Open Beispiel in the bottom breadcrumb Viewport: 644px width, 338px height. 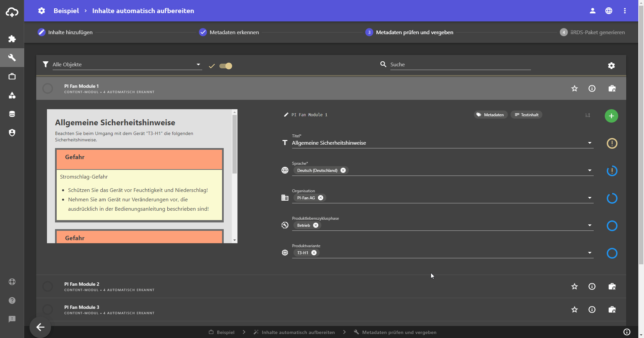222,332
